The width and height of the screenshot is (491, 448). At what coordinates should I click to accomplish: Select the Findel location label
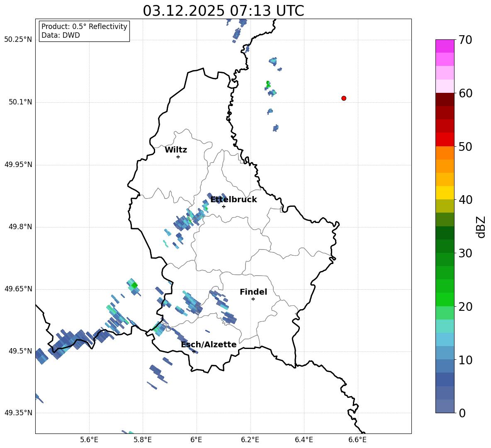253,292
